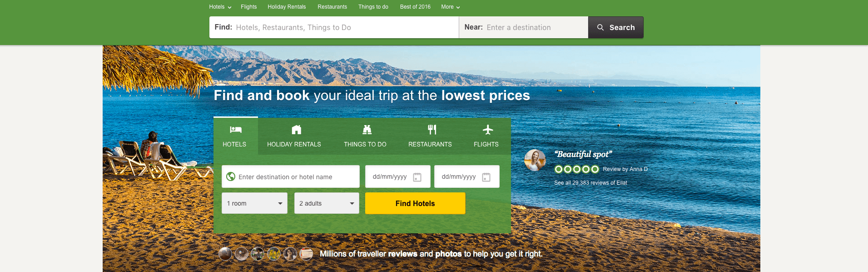Click the bed icon on Hotels tab

point(235,130)
